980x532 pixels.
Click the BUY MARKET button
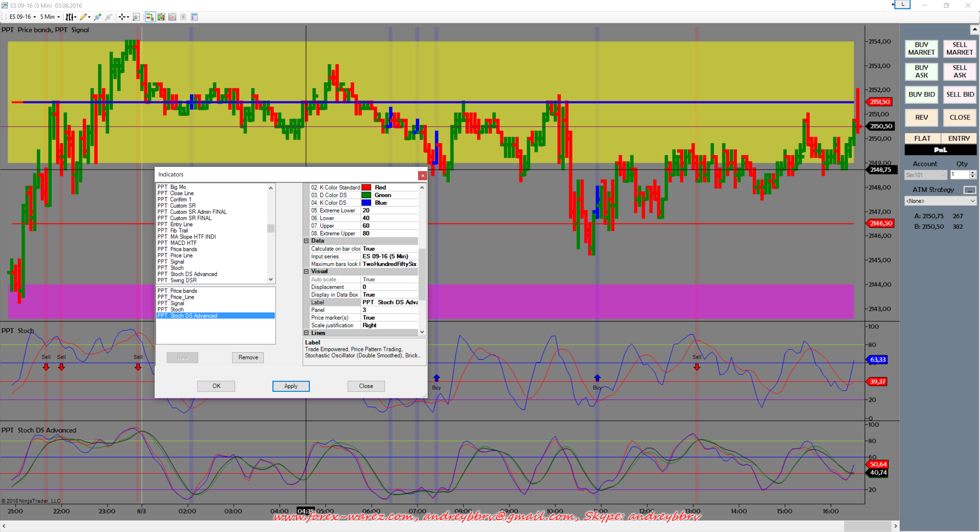[921, 49]
